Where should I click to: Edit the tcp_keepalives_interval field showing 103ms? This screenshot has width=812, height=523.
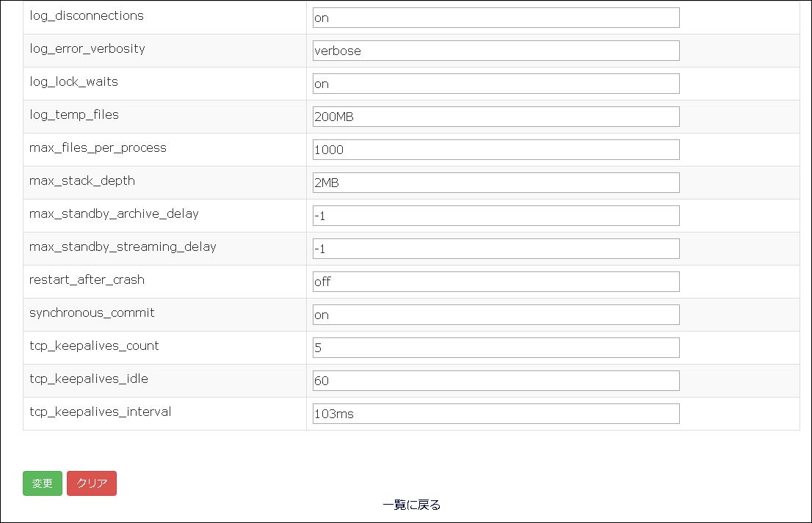click(x=496, y=414)
